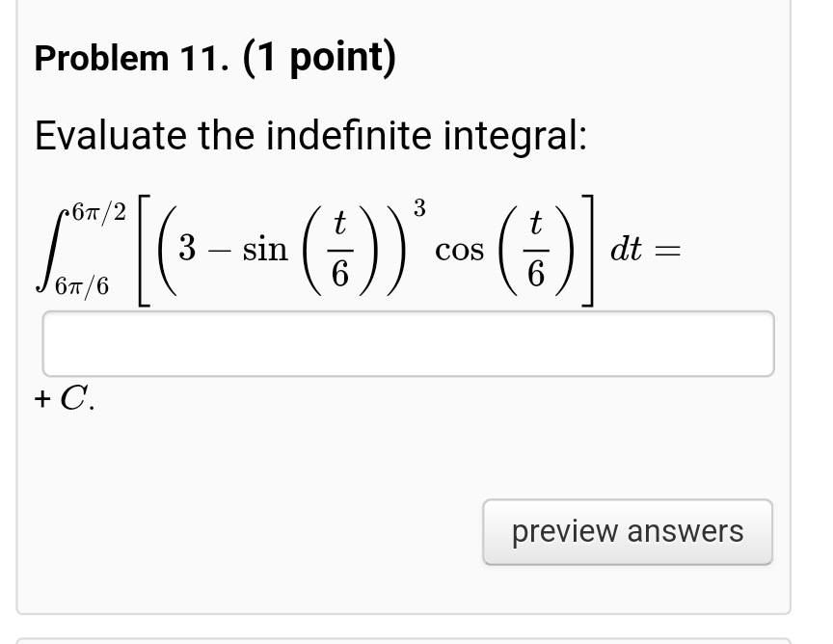The height and width of the screenshot is (644, 833).
Task: Click the preview answers button
Action: (627, 531)
